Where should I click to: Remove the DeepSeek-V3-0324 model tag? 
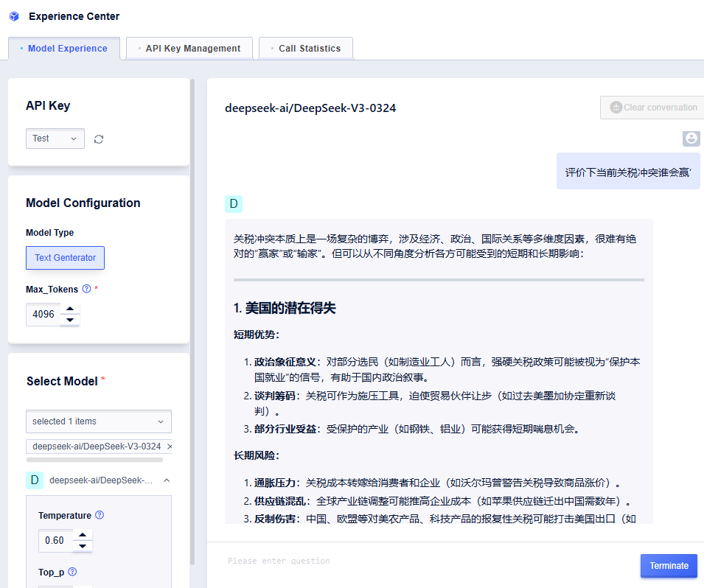click(x=169, y=446)
